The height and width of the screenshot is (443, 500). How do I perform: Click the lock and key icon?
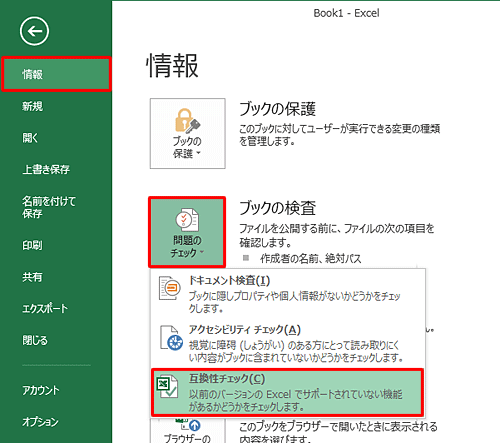[187, 121]
